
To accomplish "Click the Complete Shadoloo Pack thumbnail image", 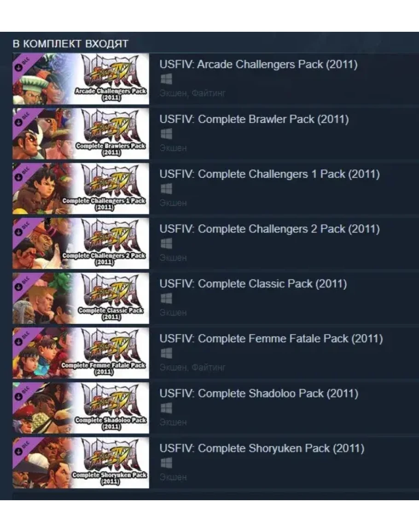I will coord(81,408).
